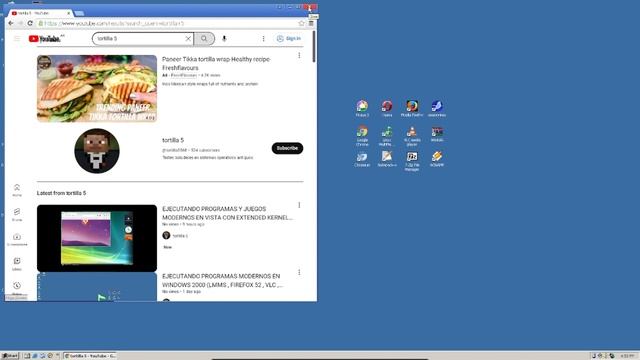This screenshot has width=640, height=360.
Task: Launch the Notepad++ desktop shortcut
Action: coord(387,159)
